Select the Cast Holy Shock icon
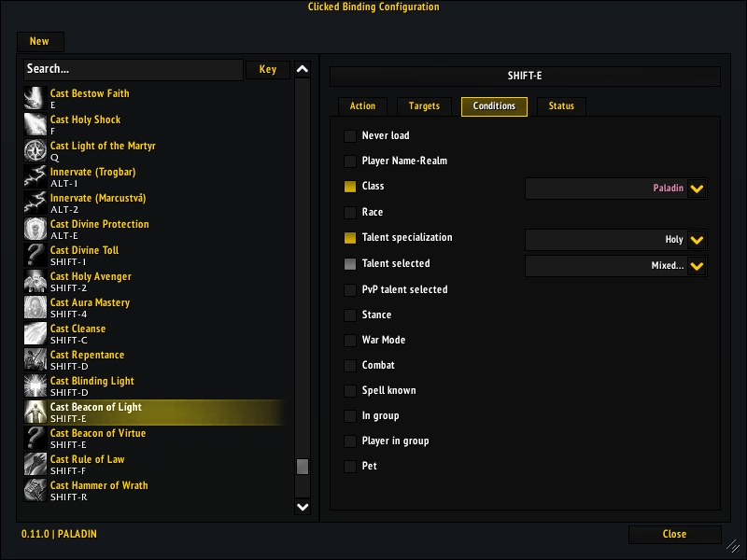This screenshot has height=560, width=747. tap(35, 124)
